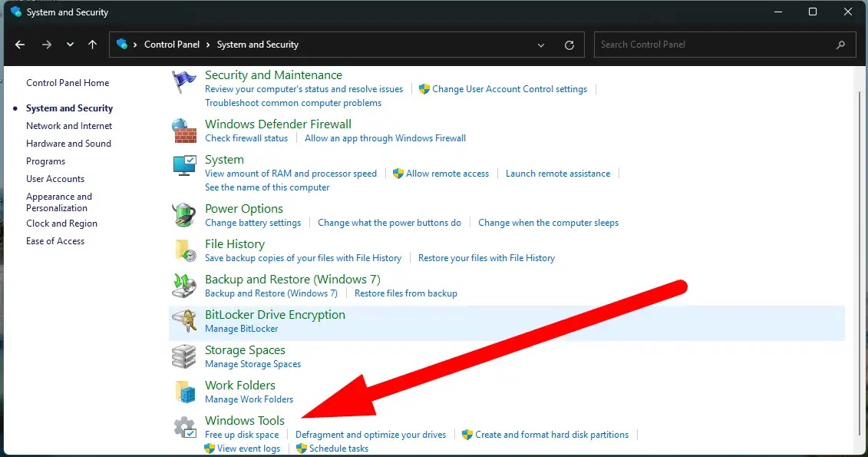Refresh the Control Panel view
The width and height of the screenshot is (868, 457).
point(569,45)
